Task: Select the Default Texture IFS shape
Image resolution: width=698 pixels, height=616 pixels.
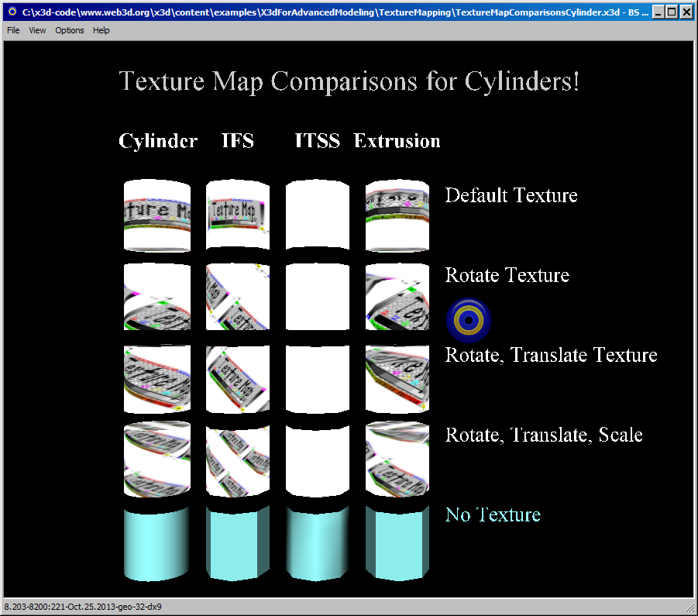Action: coord(237,215)
